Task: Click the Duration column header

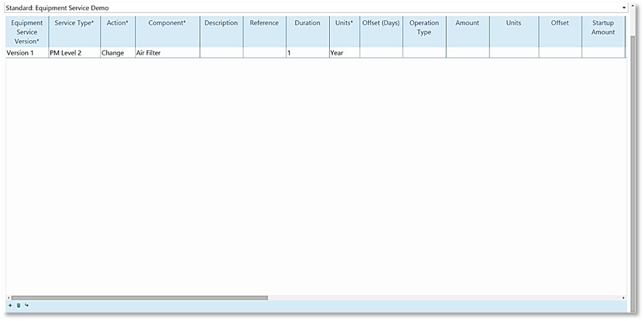Action: point(308,32)
